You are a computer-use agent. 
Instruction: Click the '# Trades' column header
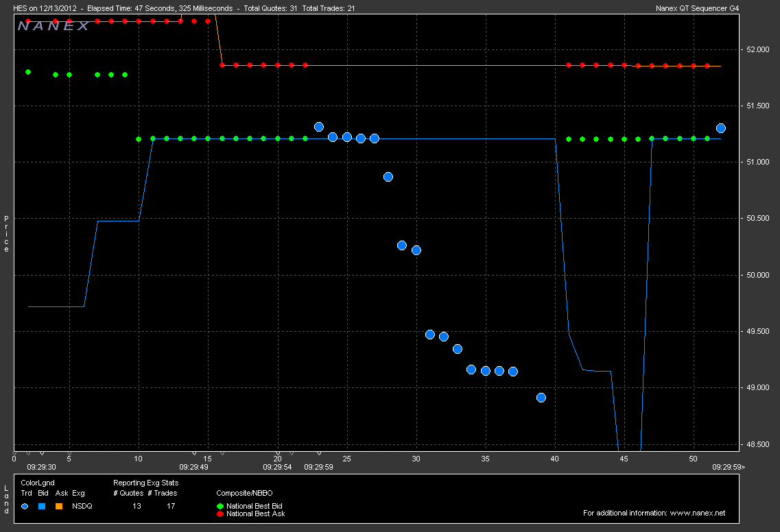pos(162,493)
